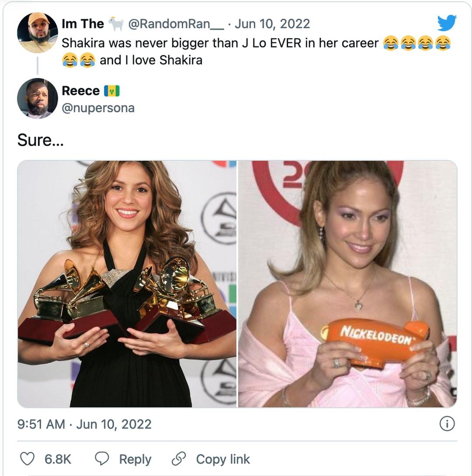Viewport: 472px width, 476px height.
Task: Click Reece's profile avatar
Action: point(38,98)
